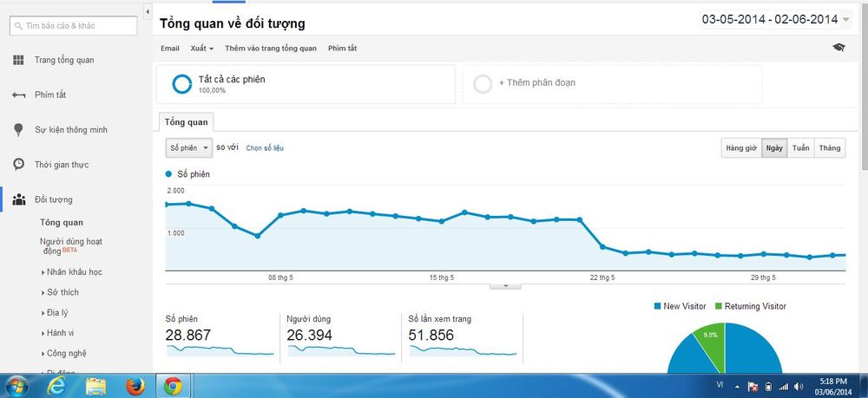Expand Sở thích in sidebar
The width and height of the screenshot is (868, 398).
pos(61,292)
